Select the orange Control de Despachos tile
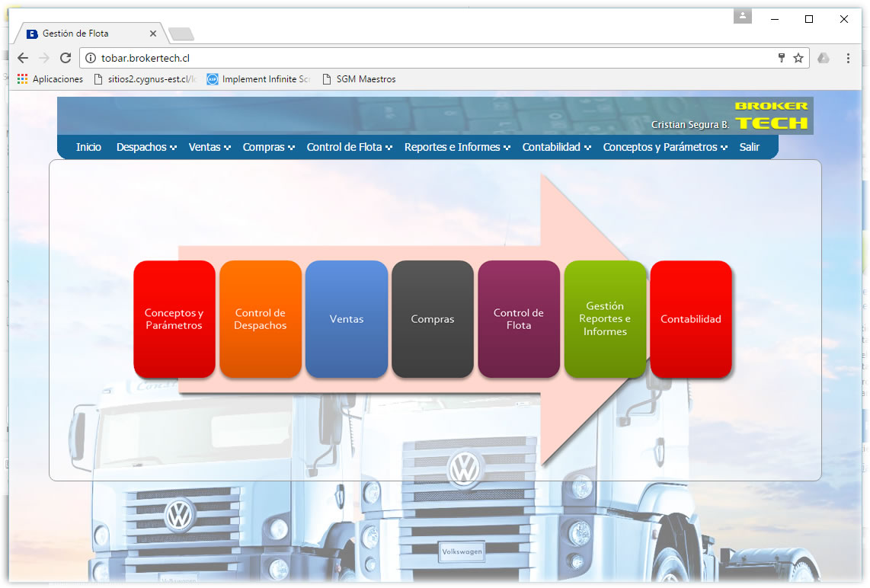 261,319
